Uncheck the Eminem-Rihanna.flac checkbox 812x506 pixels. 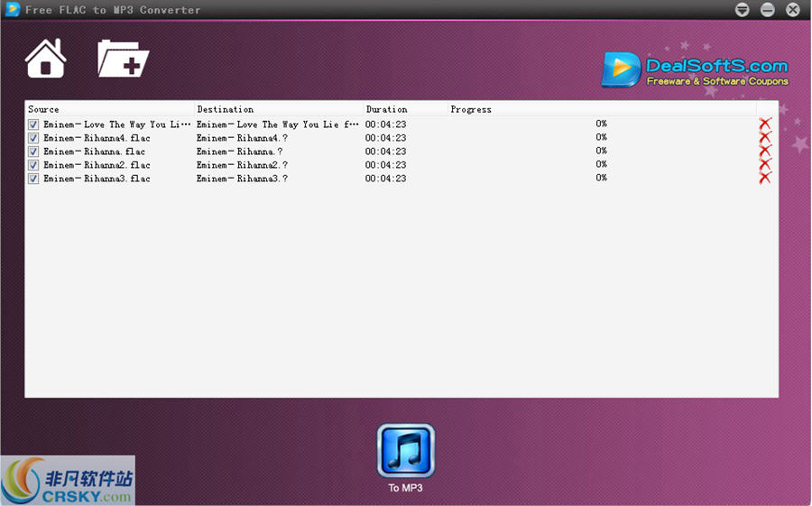33,152
